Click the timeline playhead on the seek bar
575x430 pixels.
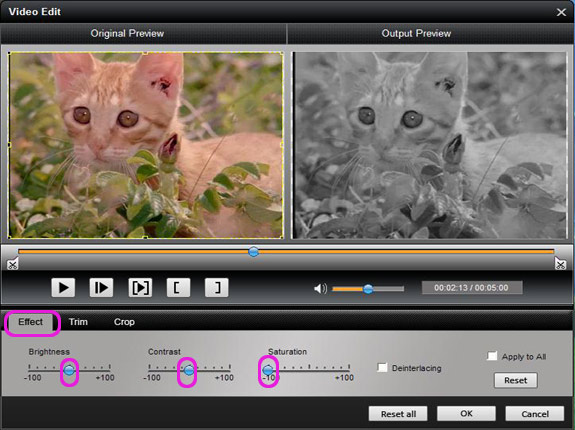click(x=253, y=251)
